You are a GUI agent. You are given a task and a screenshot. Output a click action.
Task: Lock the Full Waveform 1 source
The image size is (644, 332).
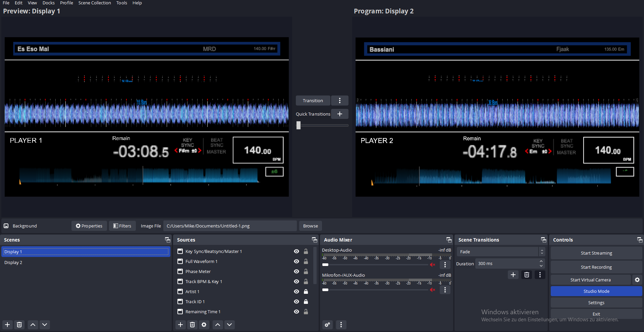coord(306,261)
